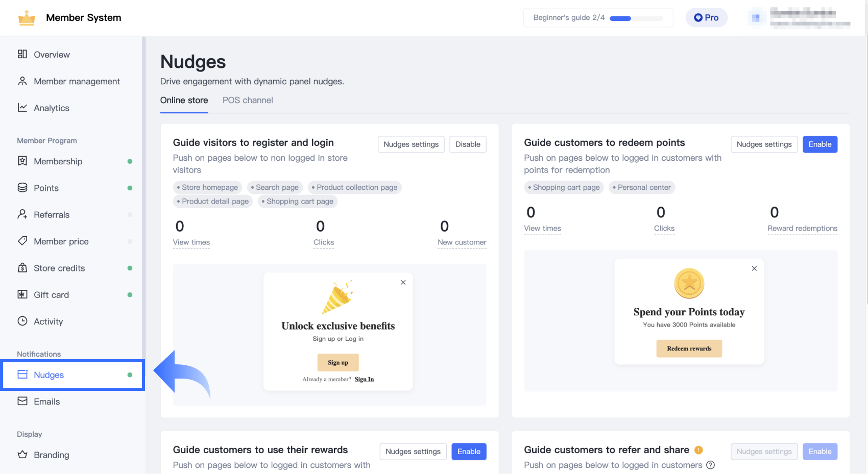The width and height of the screenshot is (868, 474).
Task: Click the Gift card icon
Action: point(22,294)
